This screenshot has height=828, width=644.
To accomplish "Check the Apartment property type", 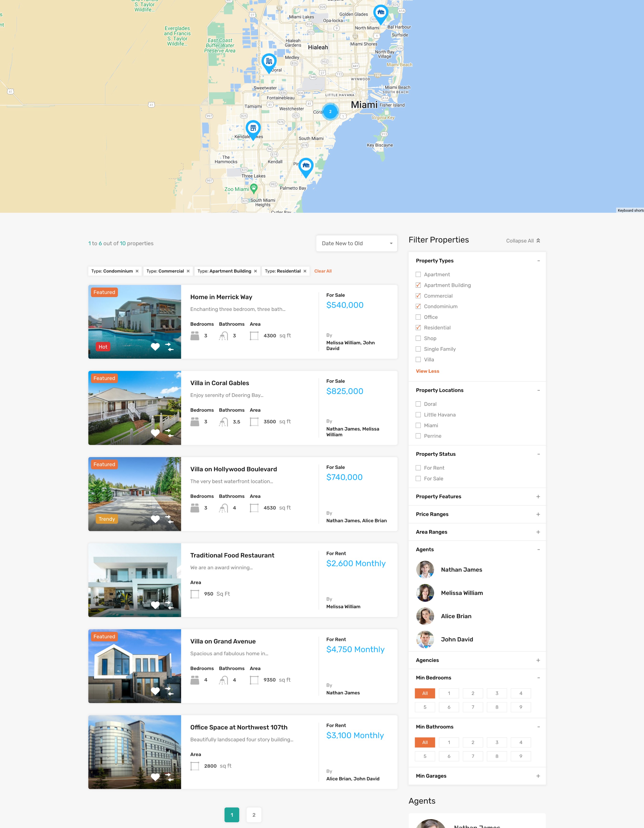I will pos(418,274).
